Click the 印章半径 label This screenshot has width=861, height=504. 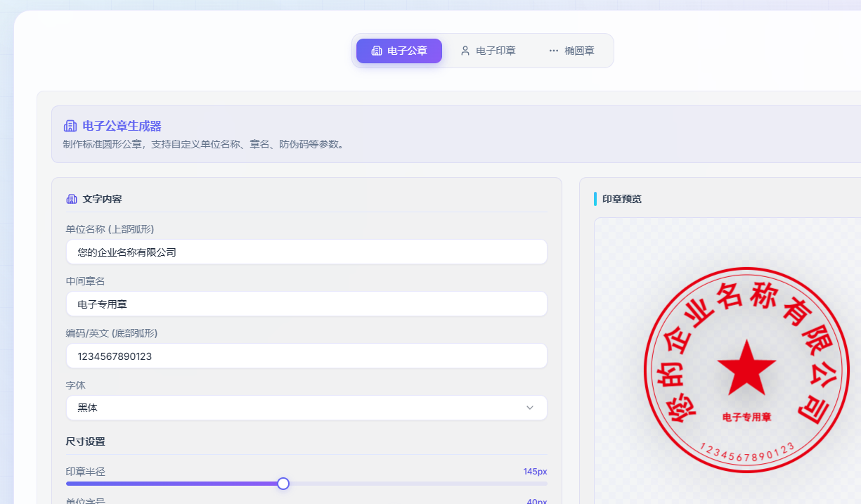[x=86, y=472]
